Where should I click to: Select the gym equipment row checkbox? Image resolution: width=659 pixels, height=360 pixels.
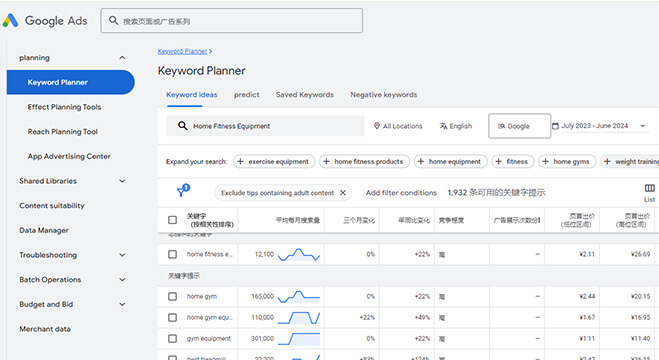172,339
